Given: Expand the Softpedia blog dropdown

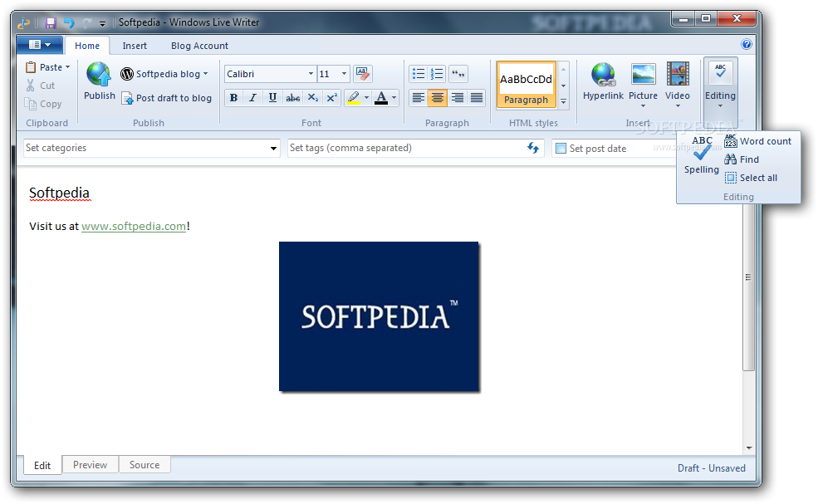Looking at the screenshot, I should (206, 74).
